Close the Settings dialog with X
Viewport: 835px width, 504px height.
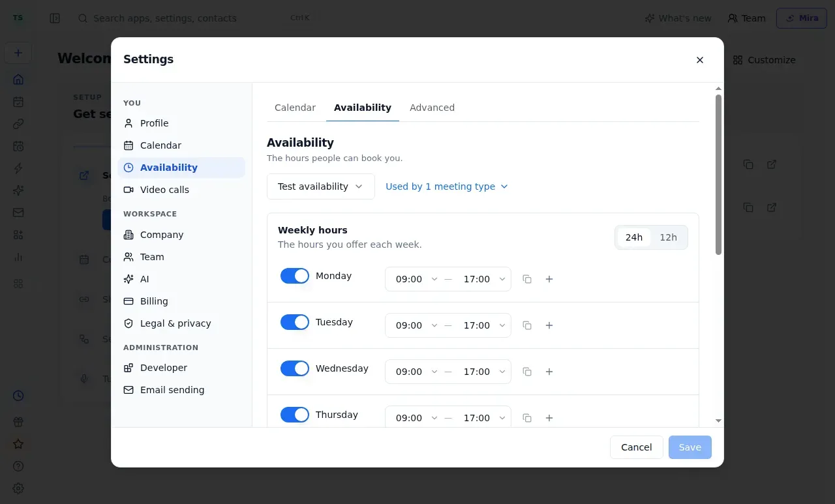[700, 60]
